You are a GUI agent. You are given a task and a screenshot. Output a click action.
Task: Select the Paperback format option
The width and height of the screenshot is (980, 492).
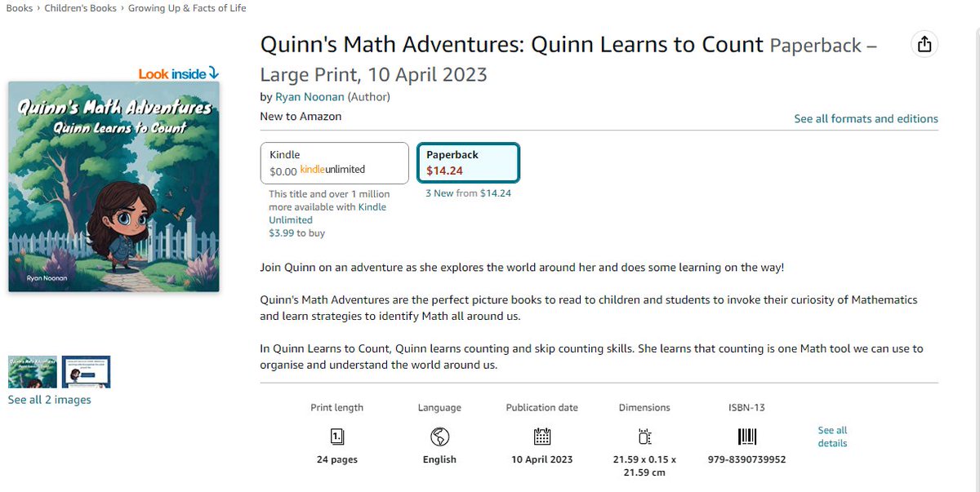(468, 163)
